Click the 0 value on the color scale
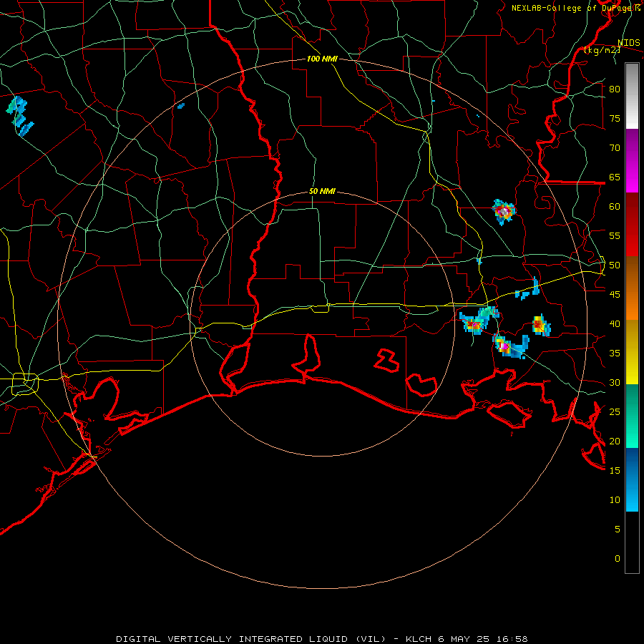Screen dimensions: 644x644 coord(618,559)
